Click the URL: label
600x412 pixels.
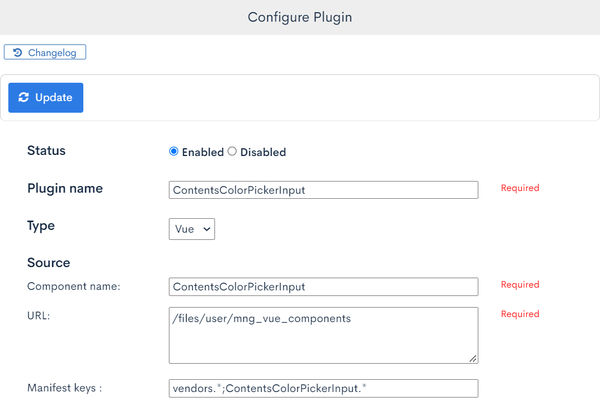pyautogui.click(x=39, y=316)
